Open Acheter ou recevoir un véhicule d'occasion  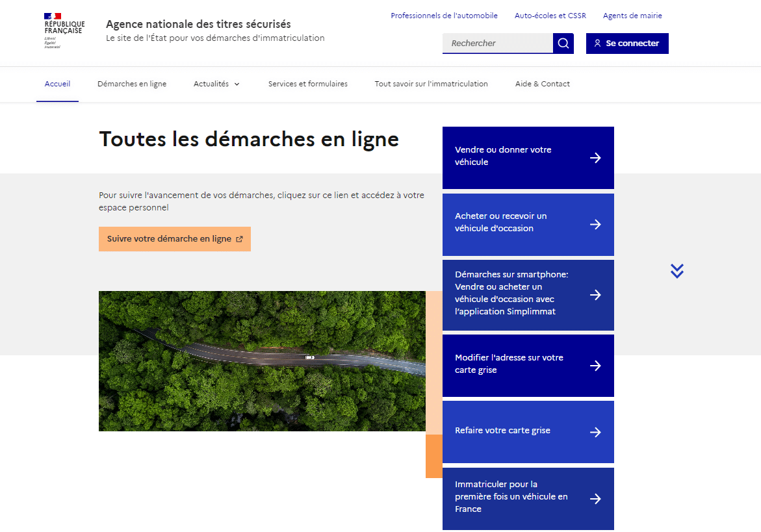click(x=528, y=225)
